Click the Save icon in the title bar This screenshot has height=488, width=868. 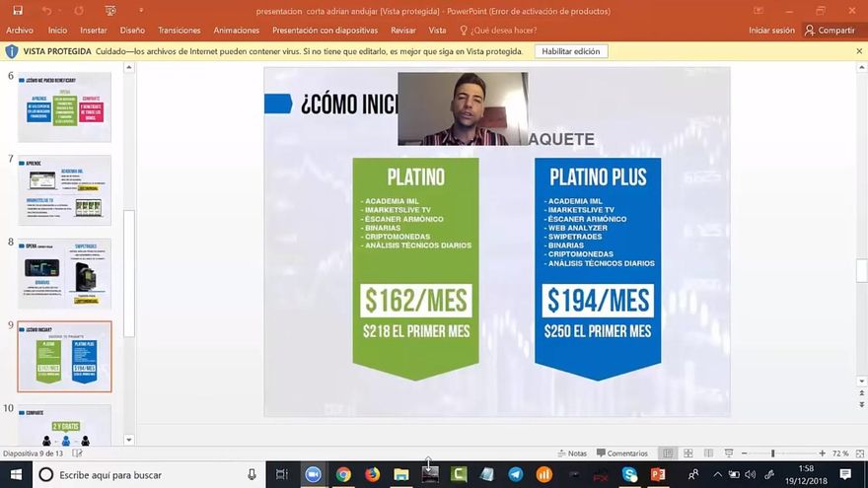click(x=17, y=11)
